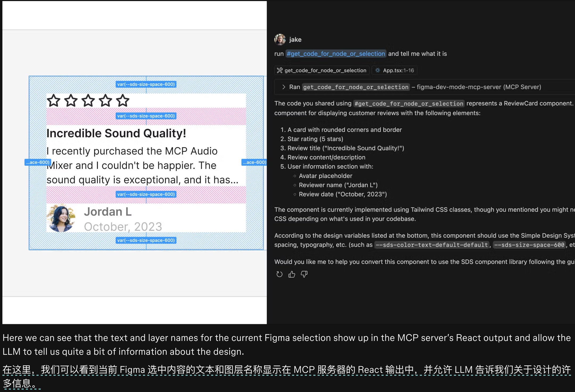
Task: Click the React icon beside App.tsx:1-16
Action: tap(377, 70)
